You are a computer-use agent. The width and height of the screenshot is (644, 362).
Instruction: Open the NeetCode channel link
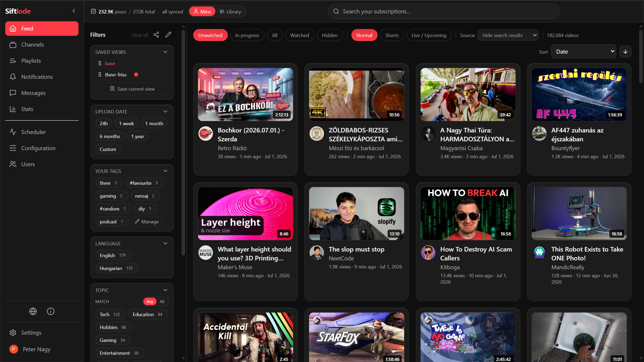pos(341,258)
